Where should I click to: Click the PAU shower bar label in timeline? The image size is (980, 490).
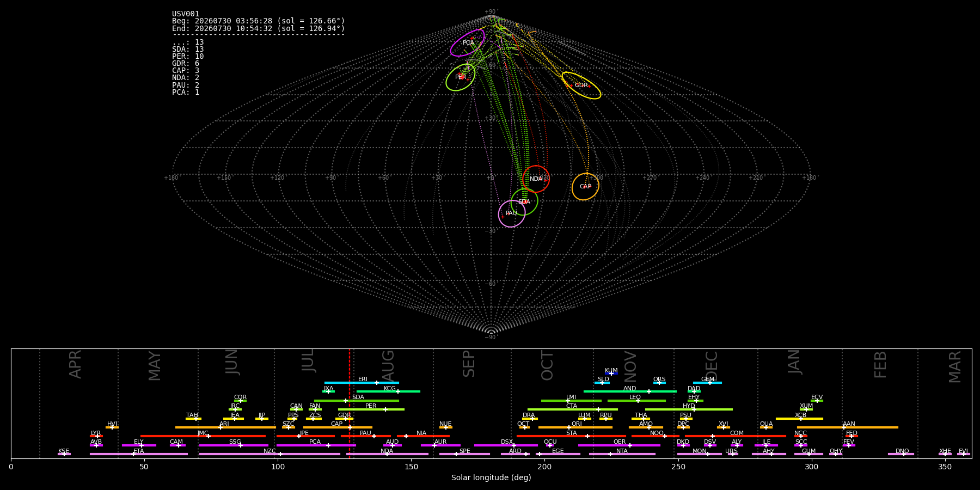[365, 433]
